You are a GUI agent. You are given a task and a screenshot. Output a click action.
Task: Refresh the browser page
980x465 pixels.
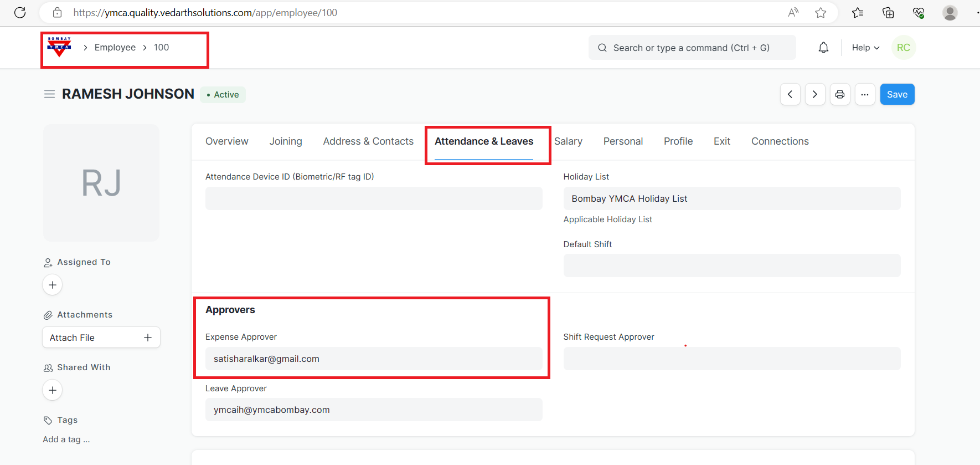pyautogui.click(x=20, y=13)
